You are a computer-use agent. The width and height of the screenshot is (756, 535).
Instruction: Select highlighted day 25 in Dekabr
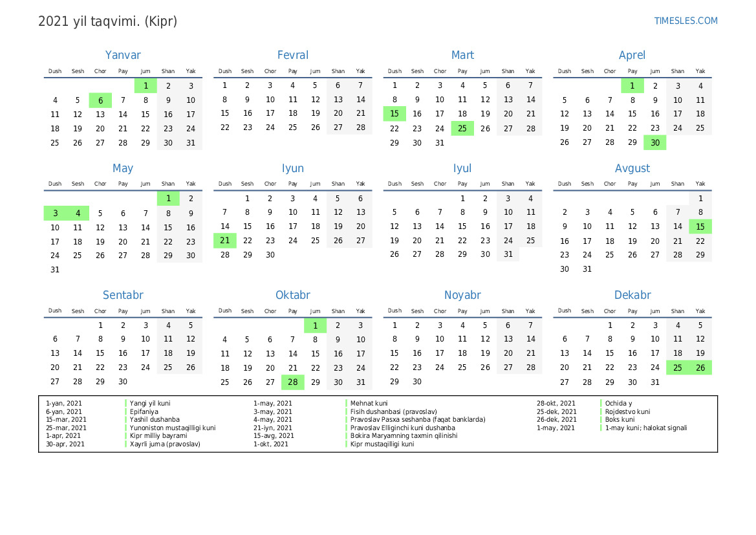coord(677,367)
